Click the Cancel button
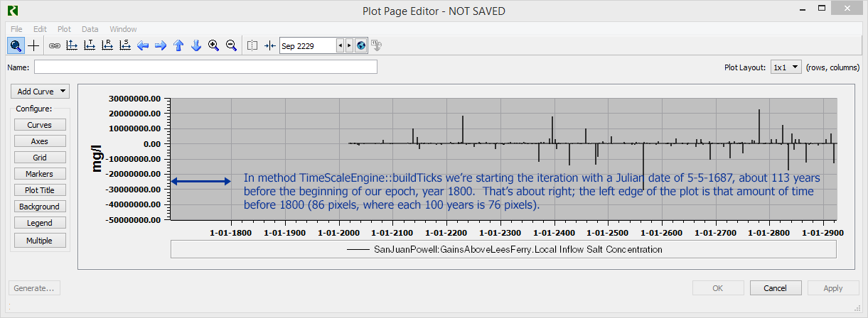 776,288
